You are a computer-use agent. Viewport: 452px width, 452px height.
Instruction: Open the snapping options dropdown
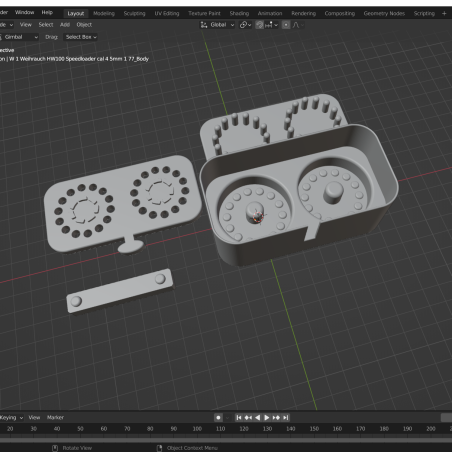(x=271, y=25)
